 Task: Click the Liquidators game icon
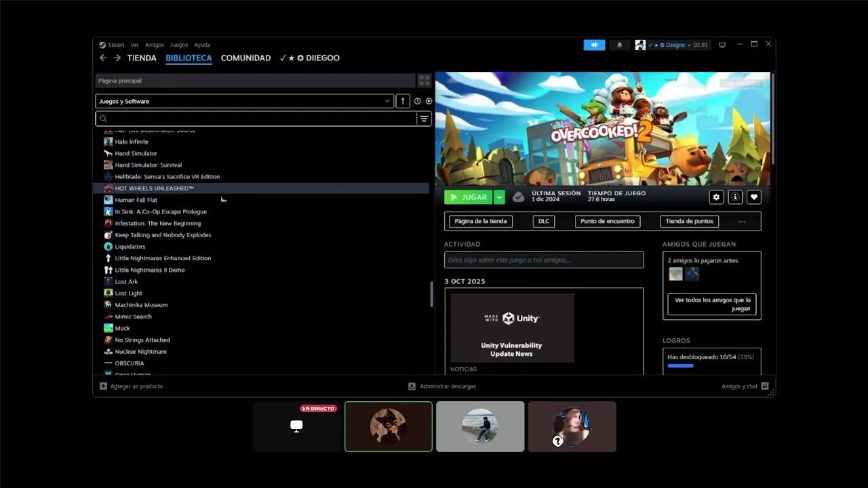pyautogui.click(x=108, y=247)
